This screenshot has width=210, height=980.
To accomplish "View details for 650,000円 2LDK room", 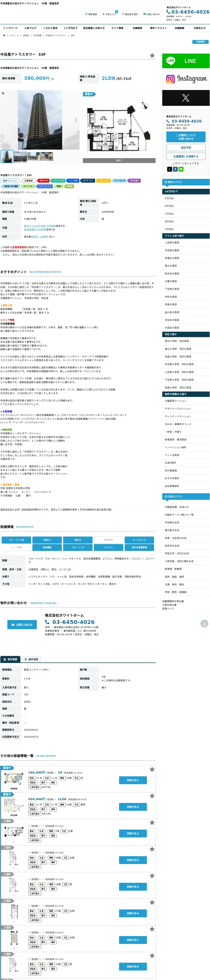I will pyautogui.click(x=133, y=807).
